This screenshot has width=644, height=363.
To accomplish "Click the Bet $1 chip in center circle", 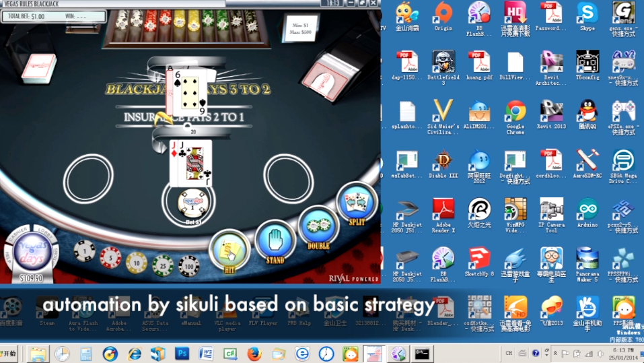I will [193, 203].
